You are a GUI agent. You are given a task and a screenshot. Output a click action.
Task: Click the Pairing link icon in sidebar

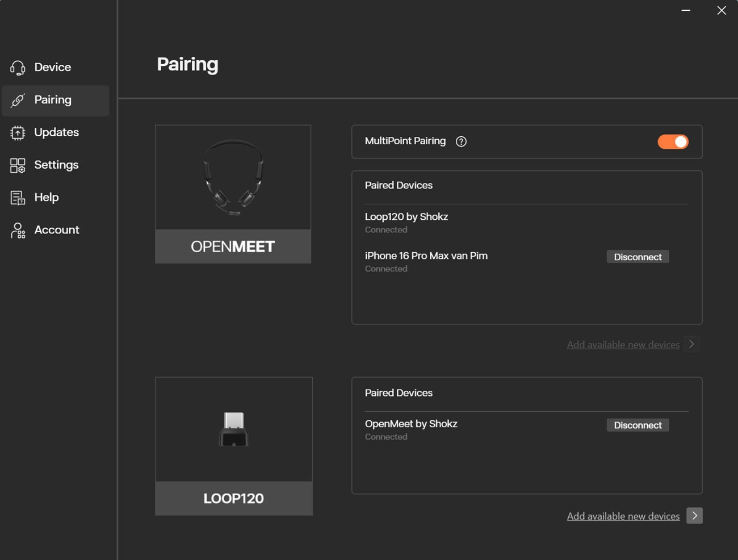18,100
